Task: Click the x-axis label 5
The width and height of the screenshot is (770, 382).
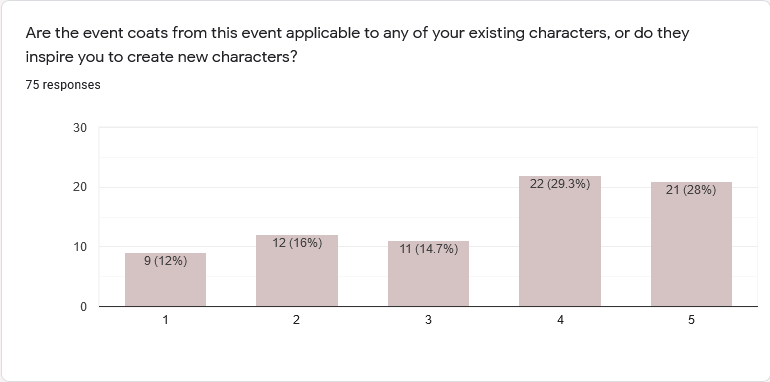Action: (x=691, y=320)
